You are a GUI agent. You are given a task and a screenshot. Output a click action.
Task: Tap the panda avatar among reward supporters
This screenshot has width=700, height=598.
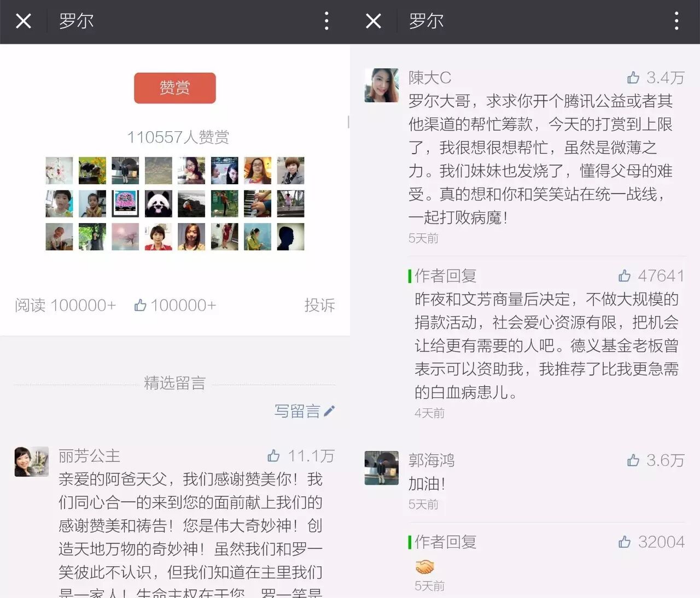159,204
